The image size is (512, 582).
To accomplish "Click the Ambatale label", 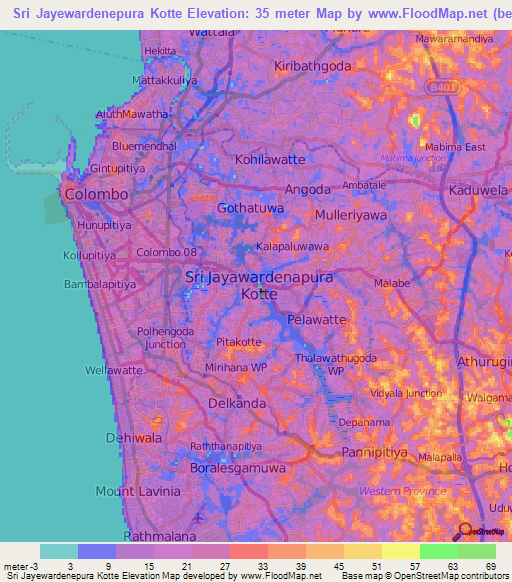I will point(364,185).
